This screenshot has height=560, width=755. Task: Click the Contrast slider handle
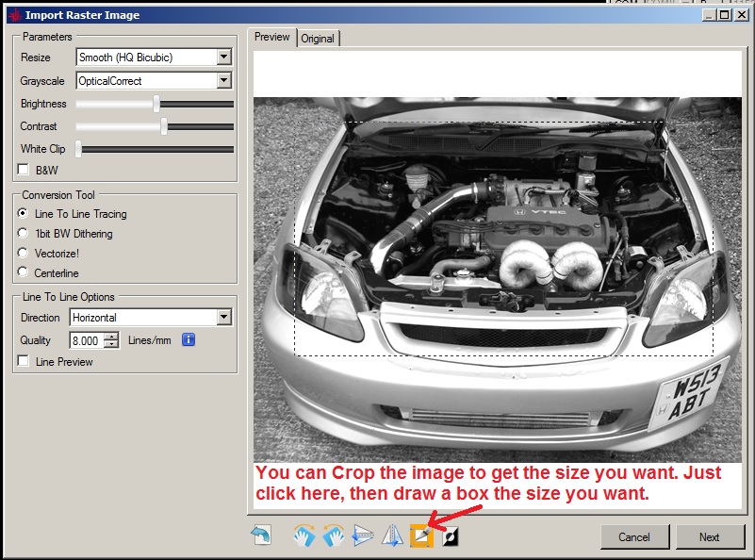click(x=164, y=126)
